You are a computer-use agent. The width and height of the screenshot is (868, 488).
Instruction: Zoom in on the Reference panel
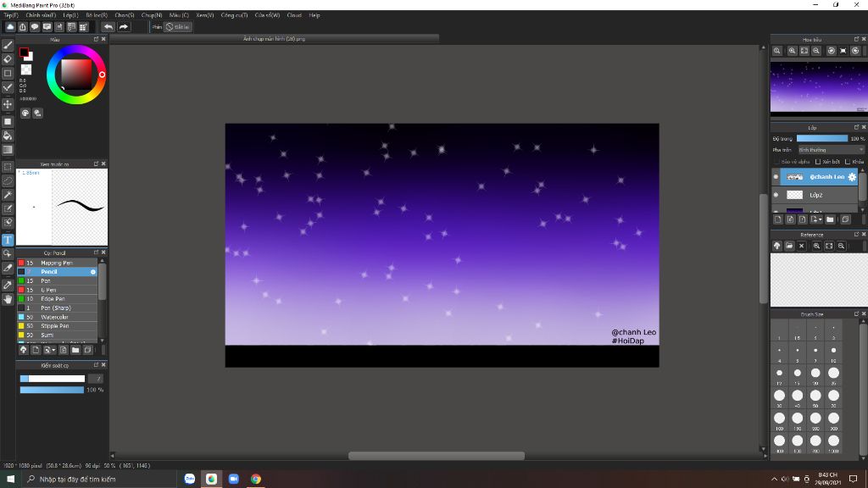816,246
